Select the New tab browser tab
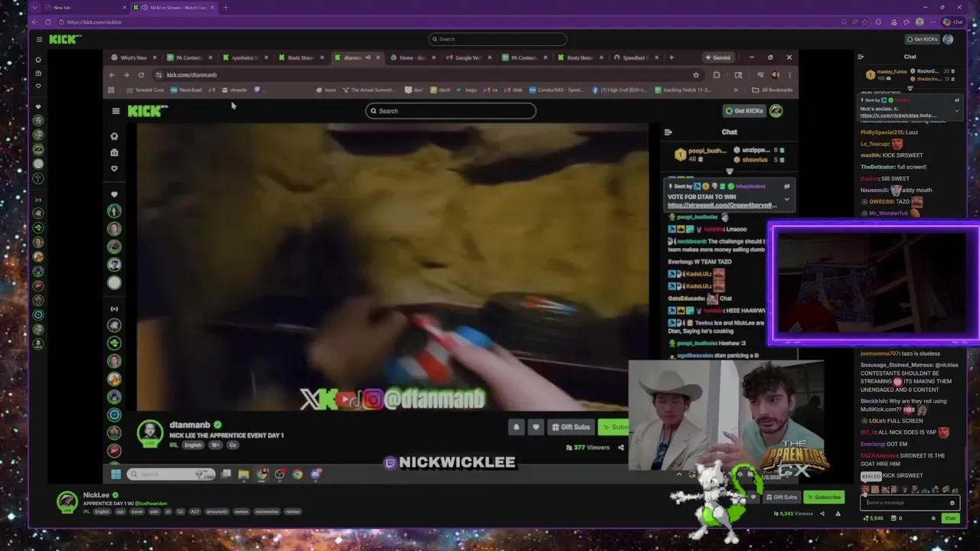This screenshot has height=551, width=980. click(84, 8)
